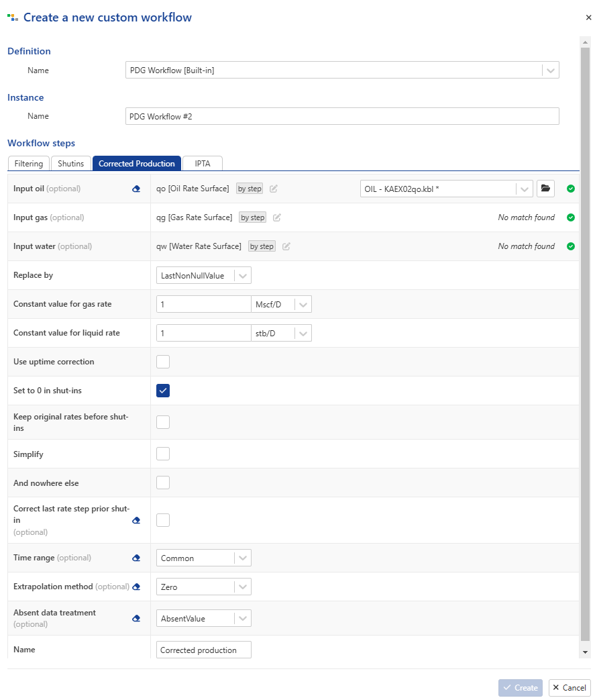Tick the Simplify checkbox
Image resolution: width=595 pixels, height=700 pixels.
pos(163,454)
